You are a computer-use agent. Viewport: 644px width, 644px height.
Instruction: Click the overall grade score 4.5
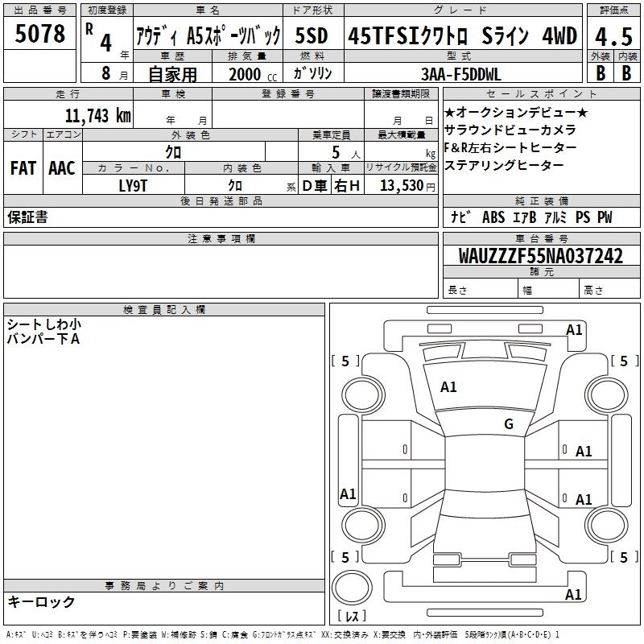click(613, 35)
